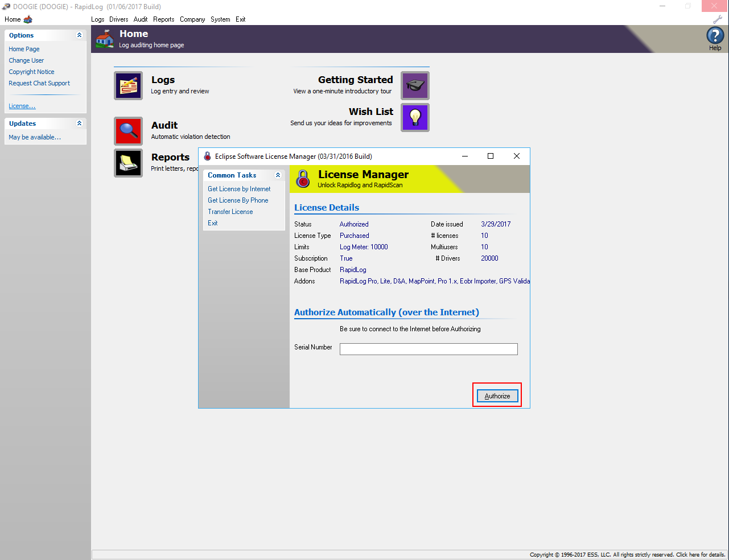Click the house icon beside the Home toolbar label

pos(27,19)
